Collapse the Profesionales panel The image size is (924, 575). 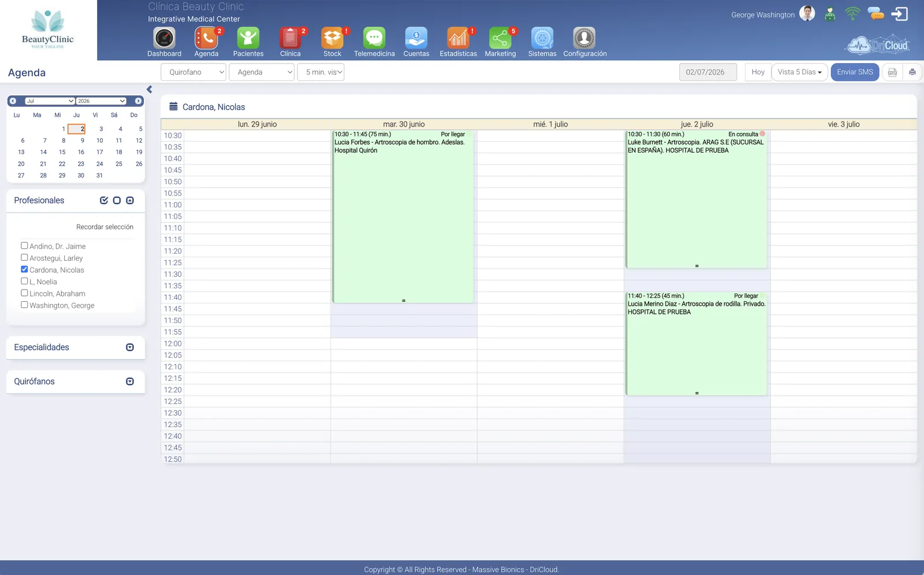pyautogui.click(x=130, y=201)
